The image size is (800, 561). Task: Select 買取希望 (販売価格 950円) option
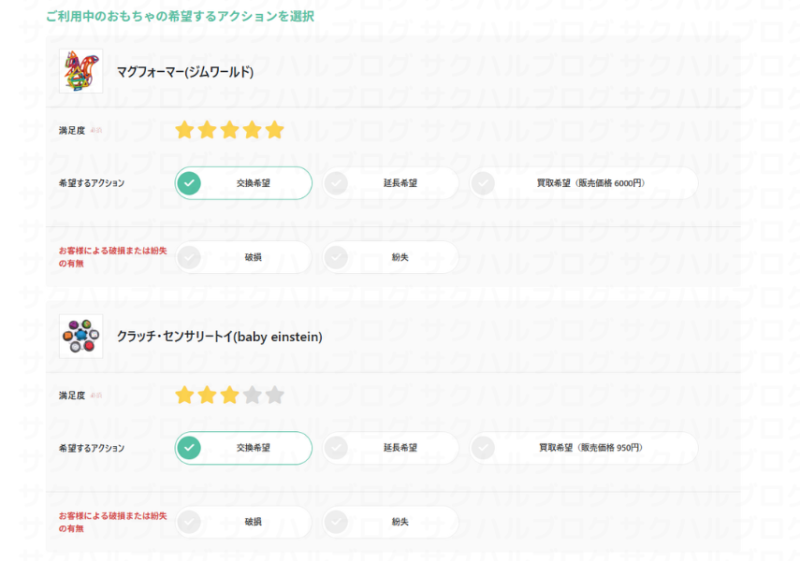(x=584, y=448)
